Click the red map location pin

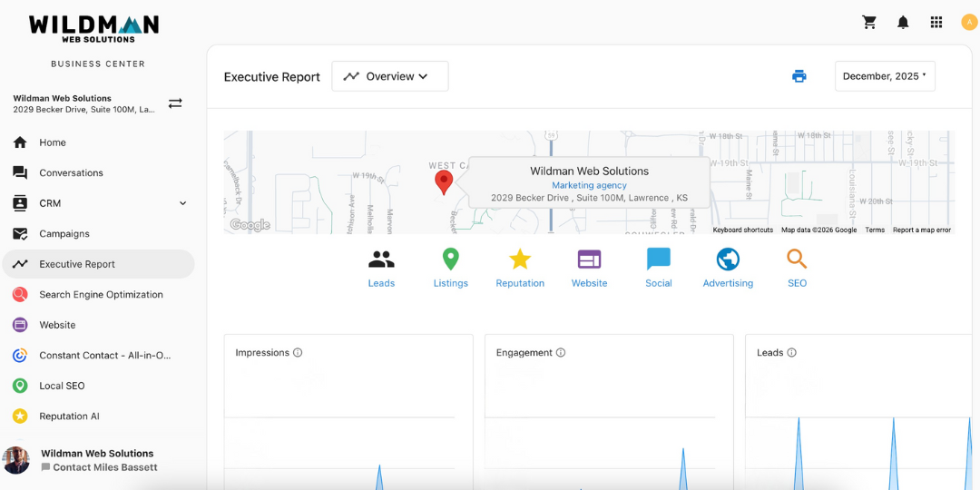click(x=444, y=181)
